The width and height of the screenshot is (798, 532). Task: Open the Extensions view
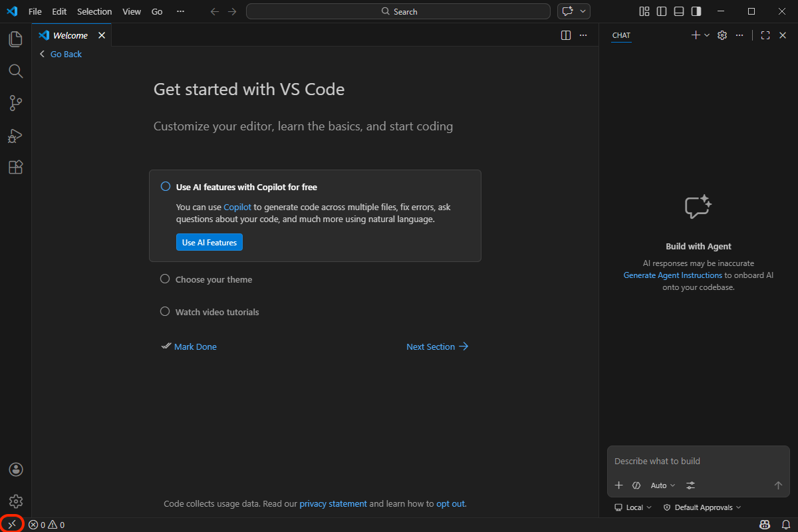(x=16, y=168)
